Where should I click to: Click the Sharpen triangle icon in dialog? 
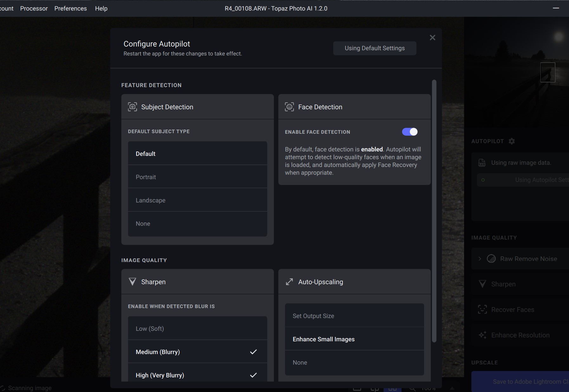(x=133, y=282)
